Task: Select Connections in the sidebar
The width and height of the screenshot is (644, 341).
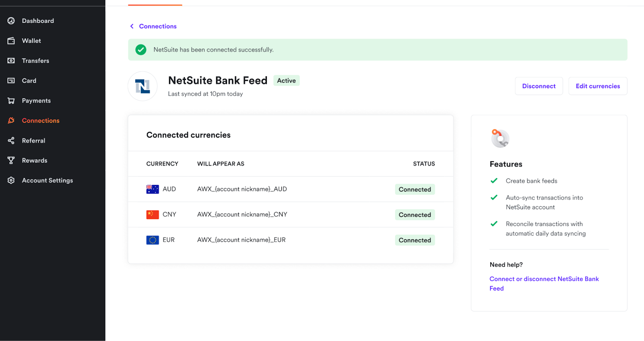Action: click(41, 120)
